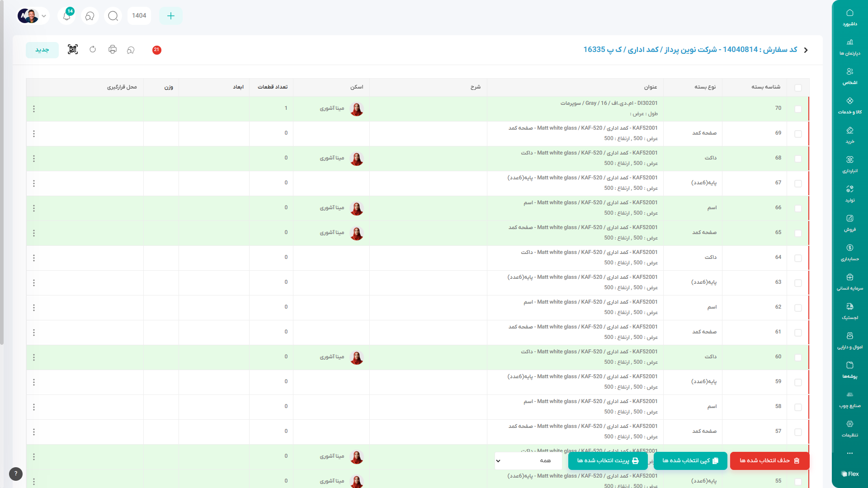Open انبارداری in the sidebar
The image size is (868, 488).
849,164
